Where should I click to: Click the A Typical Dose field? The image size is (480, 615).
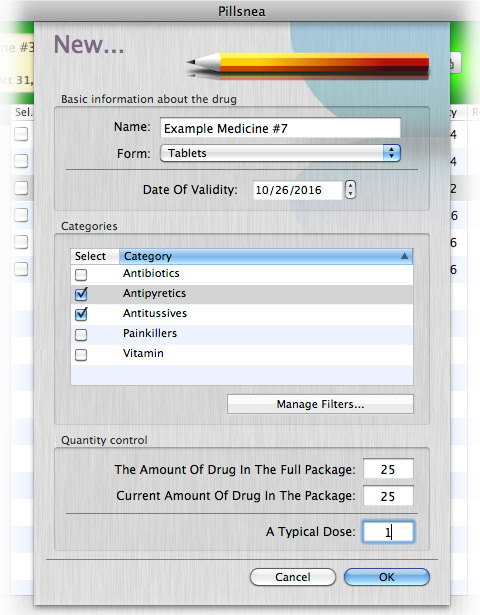388,532
